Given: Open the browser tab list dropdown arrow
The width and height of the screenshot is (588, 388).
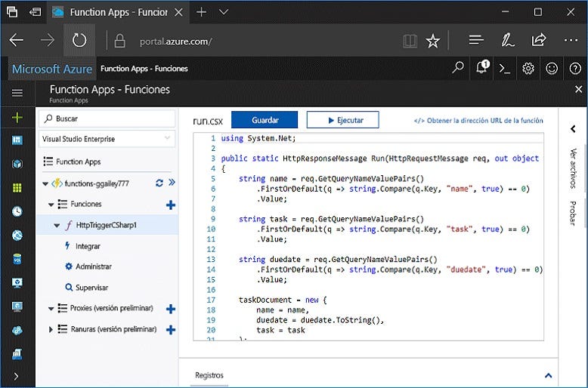Looking at the screenshot, I should click(x=224, y=12).
